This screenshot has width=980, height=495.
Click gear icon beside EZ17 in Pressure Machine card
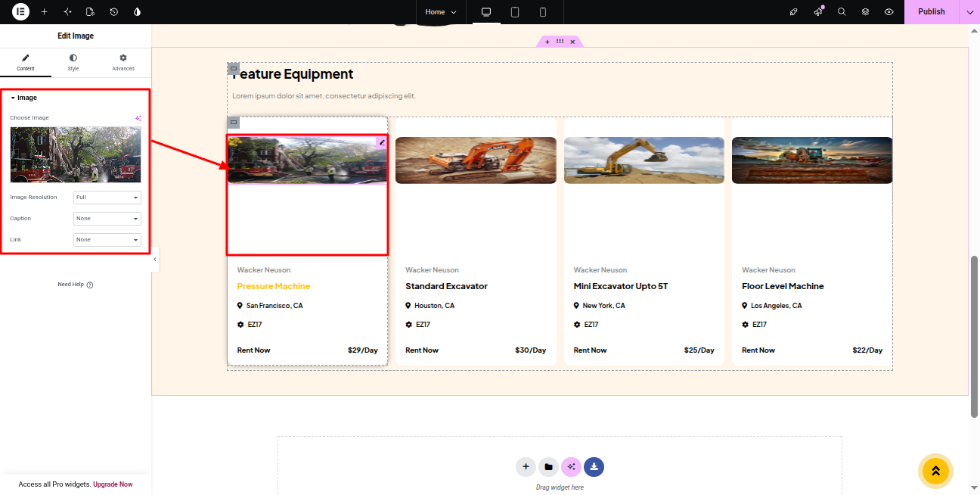click(x=240, y=325)
